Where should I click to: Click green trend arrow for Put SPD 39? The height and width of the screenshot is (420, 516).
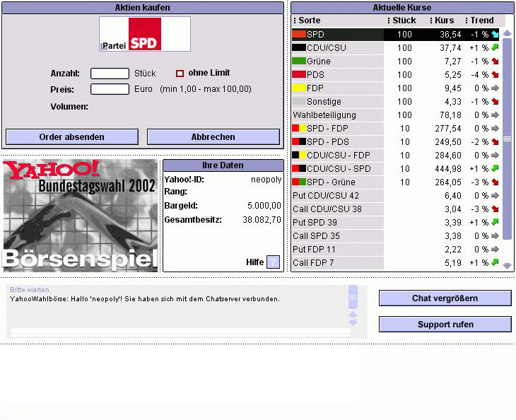click(495, 222)
